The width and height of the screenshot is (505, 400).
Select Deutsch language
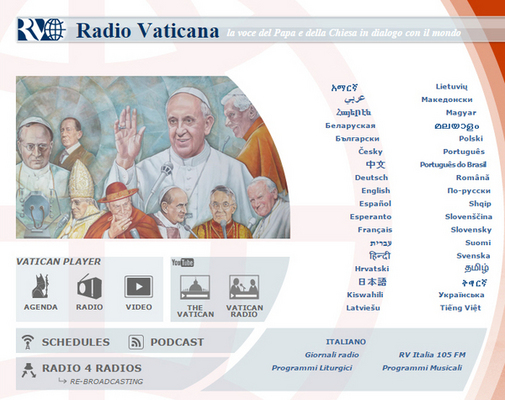371,178
